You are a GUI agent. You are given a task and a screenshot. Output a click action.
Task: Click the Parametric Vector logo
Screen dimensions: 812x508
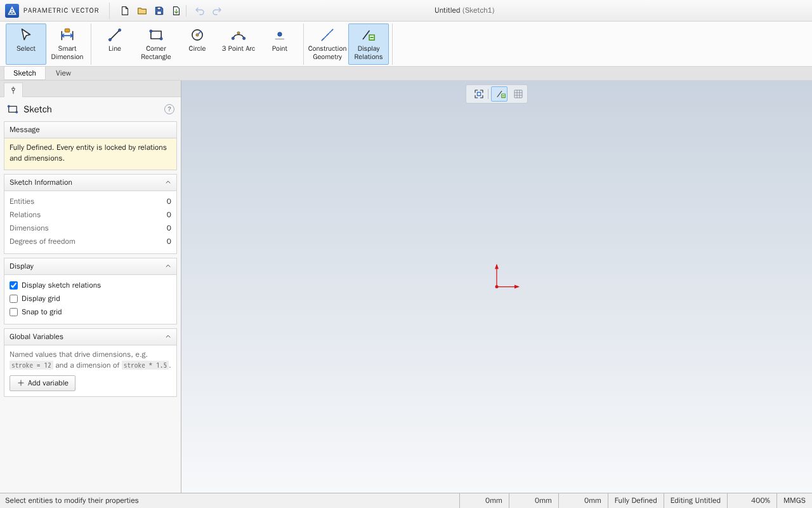12,11
